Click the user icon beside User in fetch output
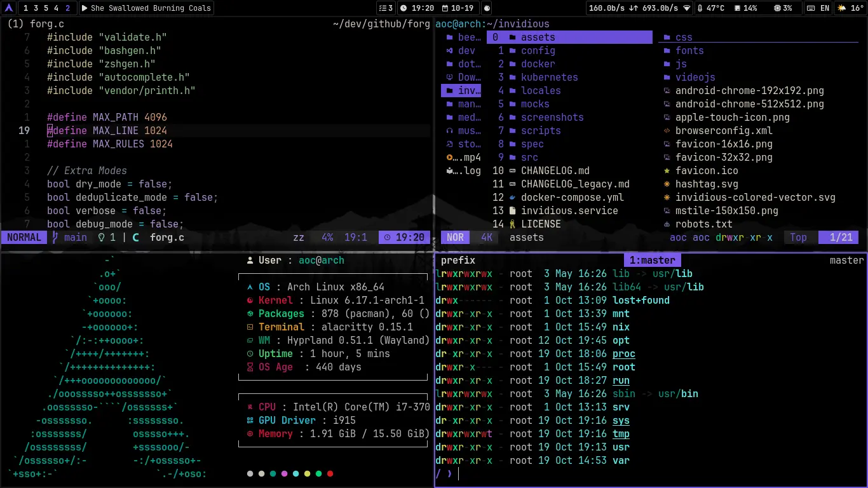 click(x=250, y=261)
